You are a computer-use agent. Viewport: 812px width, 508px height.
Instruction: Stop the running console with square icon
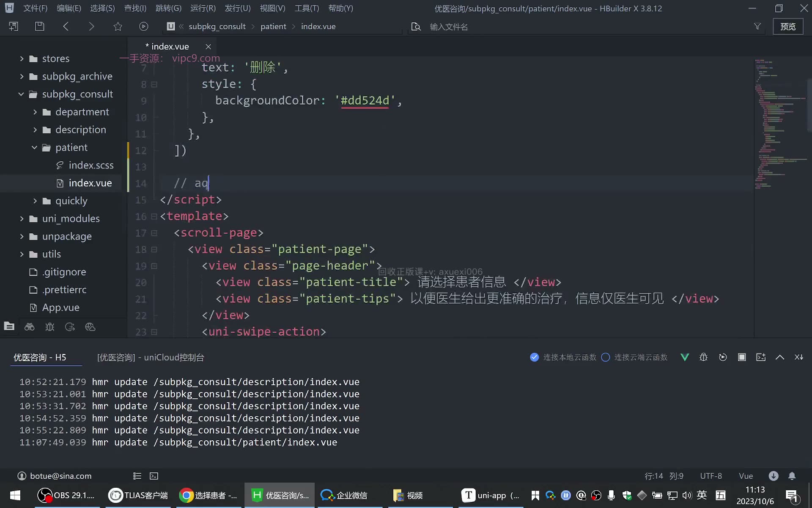742,357
